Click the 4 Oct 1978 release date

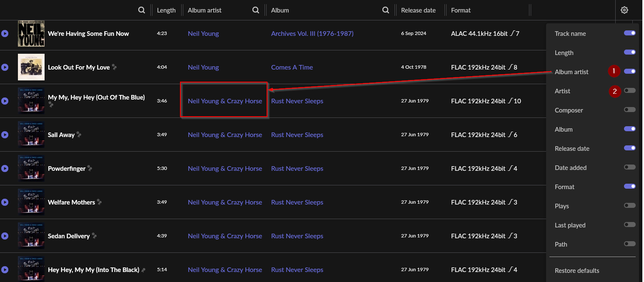(x=414, y=67)
